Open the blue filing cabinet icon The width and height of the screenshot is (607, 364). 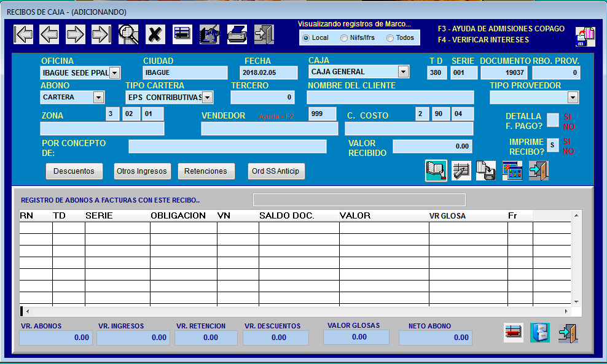[539, 333]
